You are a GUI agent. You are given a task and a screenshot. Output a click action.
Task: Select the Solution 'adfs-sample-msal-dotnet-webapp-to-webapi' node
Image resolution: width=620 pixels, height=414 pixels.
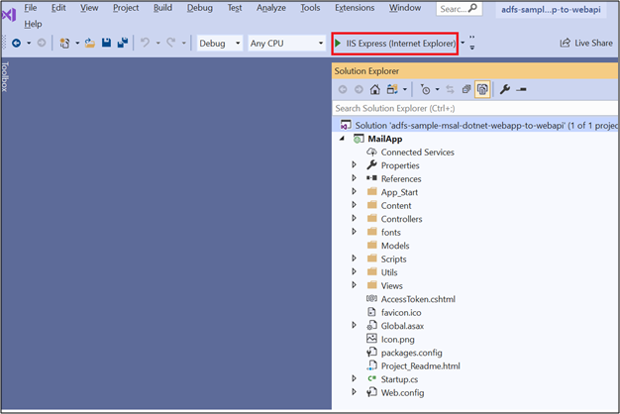coord(475,125)
